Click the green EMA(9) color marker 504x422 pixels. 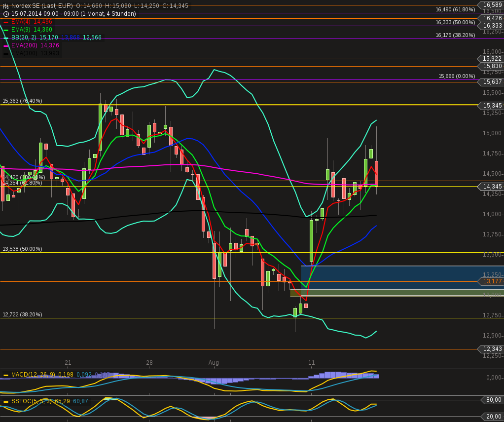point(6,30)
